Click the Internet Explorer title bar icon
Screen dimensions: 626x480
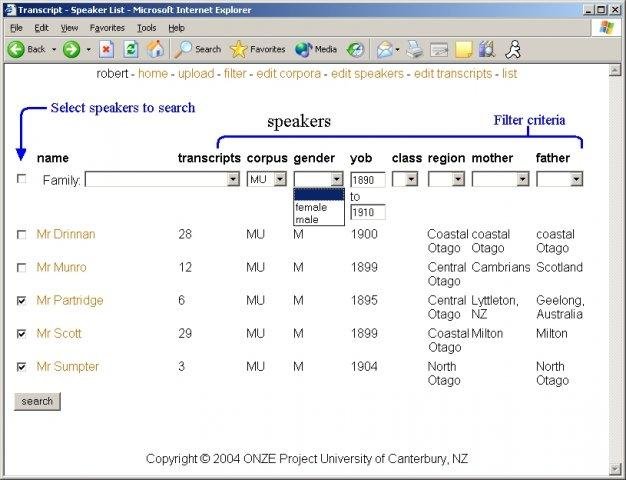(x=10, y=10)
